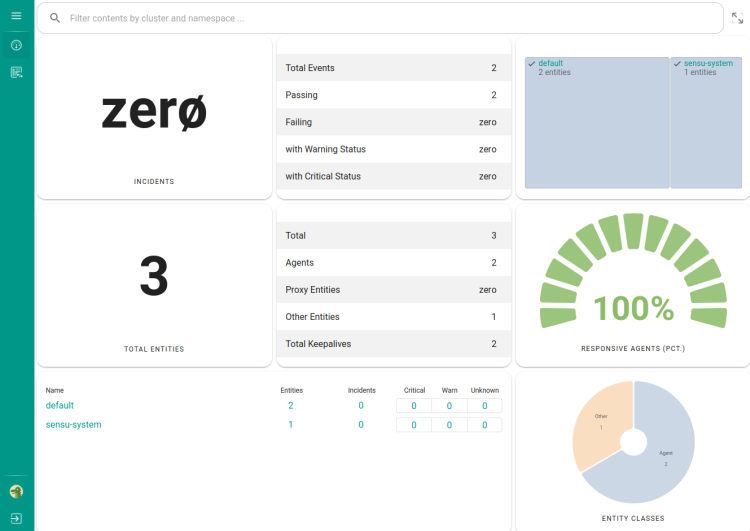Open the hamburger menu in the sidebar
Screen dimensions: 750x531
(x=16, y=16)
